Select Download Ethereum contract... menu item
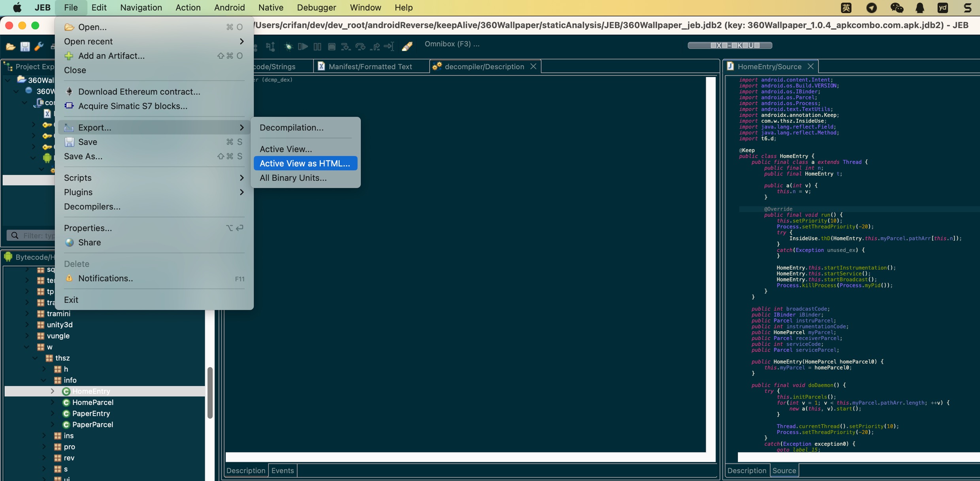The image size is (980, 481). pyautogui.click(x=154, y=92)
